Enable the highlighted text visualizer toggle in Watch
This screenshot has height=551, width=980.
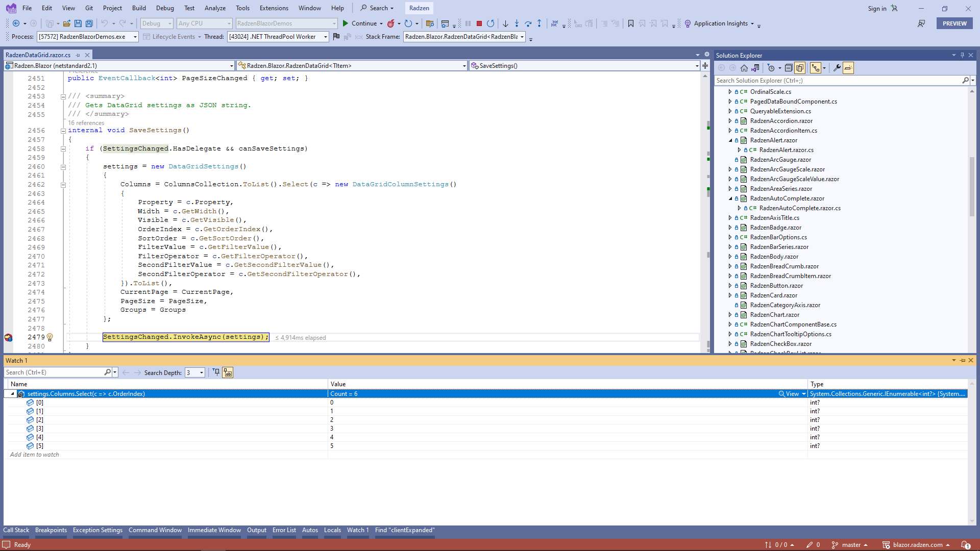pyautogui.click(x=228, y=372)
